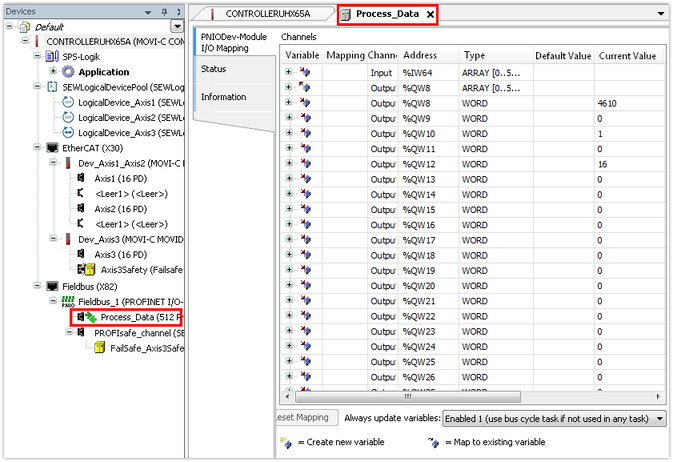Image resolution: width=673 pixels, height=462 pixels.
Task: Click the LogicalDevice_Axis1 node icon
Action: point(68,102)
